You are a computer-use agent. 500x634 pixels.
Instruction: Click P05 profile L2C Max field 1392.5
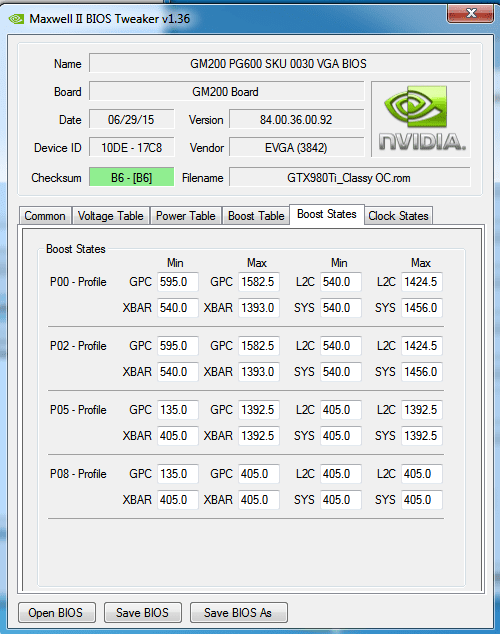click(422, 410)
